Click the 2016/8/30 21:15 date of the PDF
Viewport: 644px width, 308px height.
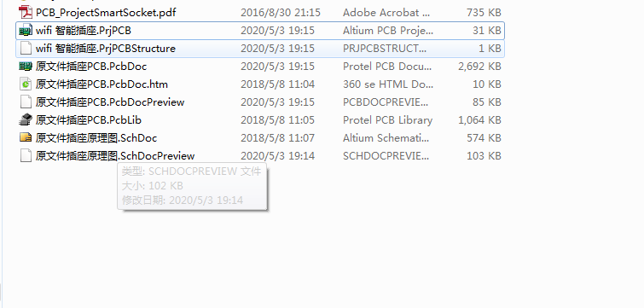[281, 13]
